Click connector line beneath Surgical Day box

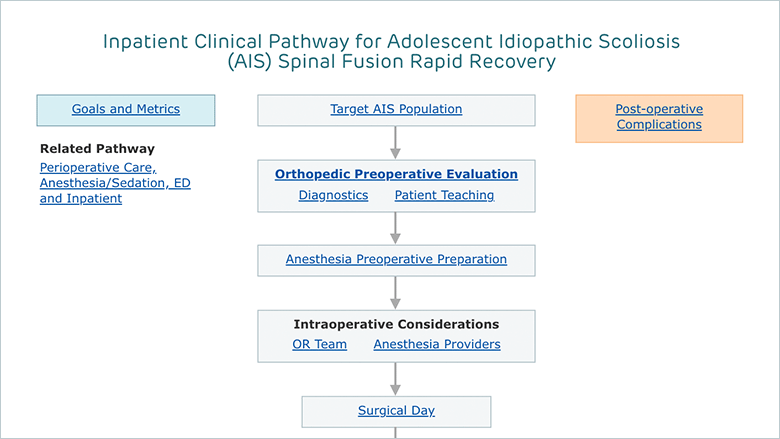pos(395,433)
